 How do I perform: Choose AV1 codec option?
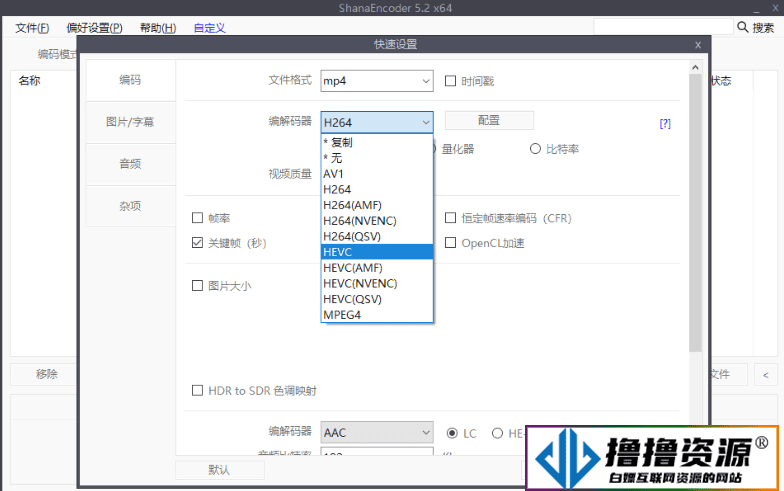[376, 174]
